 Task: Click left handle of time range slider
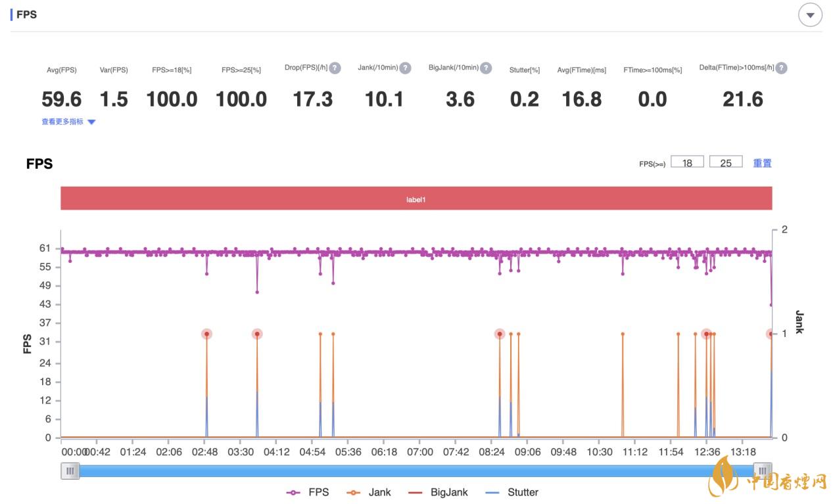point(70,470)
